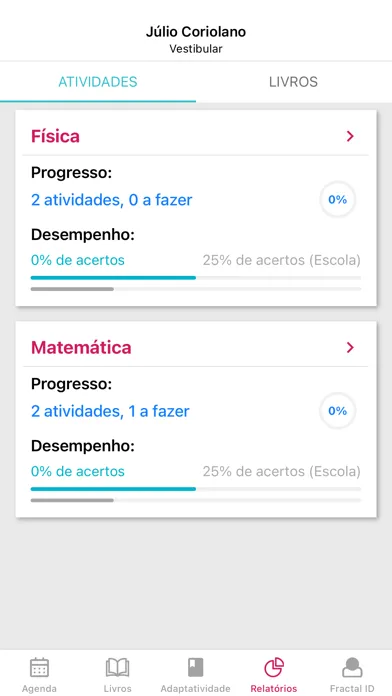
Task: Switch to the ATIVIDADES tab
Action: (98, 82)
